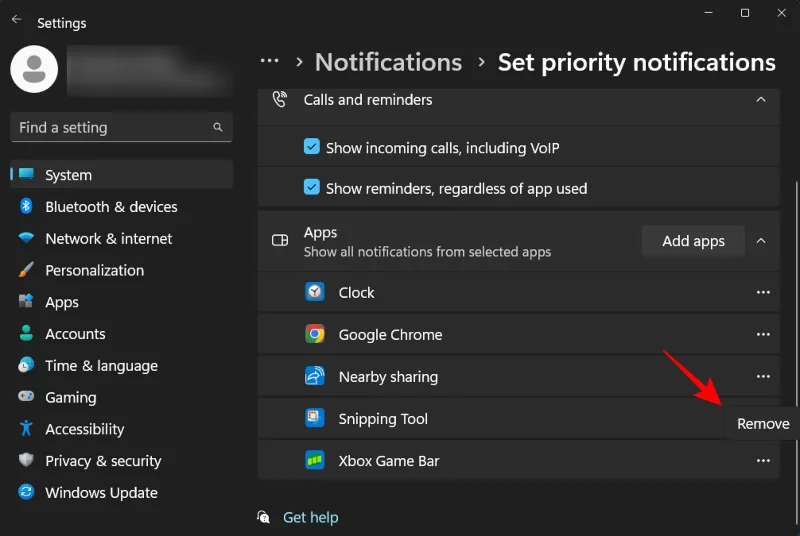Uncheck Show incoming calls, including VoIP
The width and height of the screenshot is (800, 536).
click(x=312, y=147)
